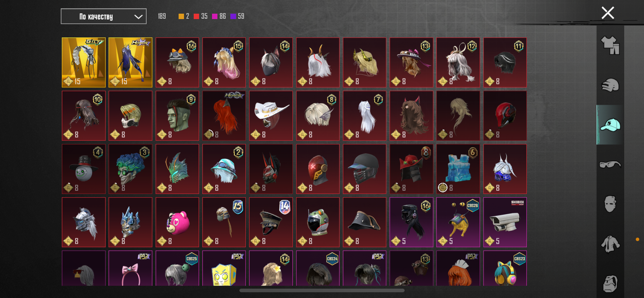
Task: Open the sunglasses category icon
Action: coord(610,164)
